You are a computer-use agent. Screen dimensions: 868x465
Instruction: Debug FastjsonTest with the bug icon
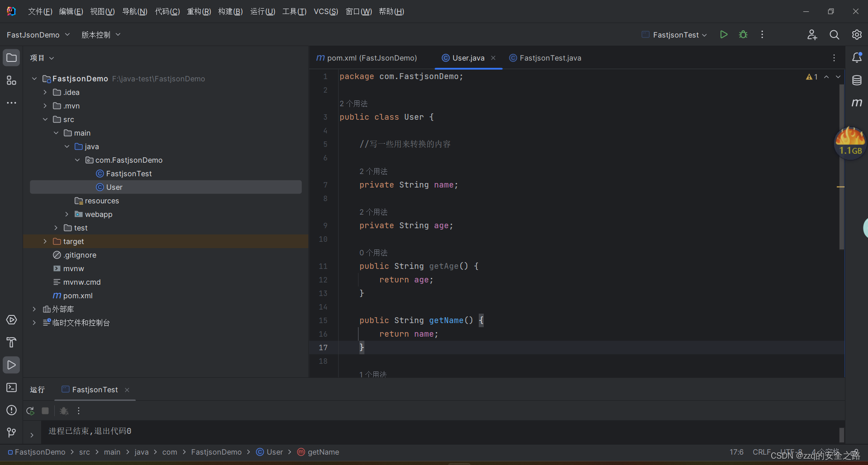click(x=743, y=35)
